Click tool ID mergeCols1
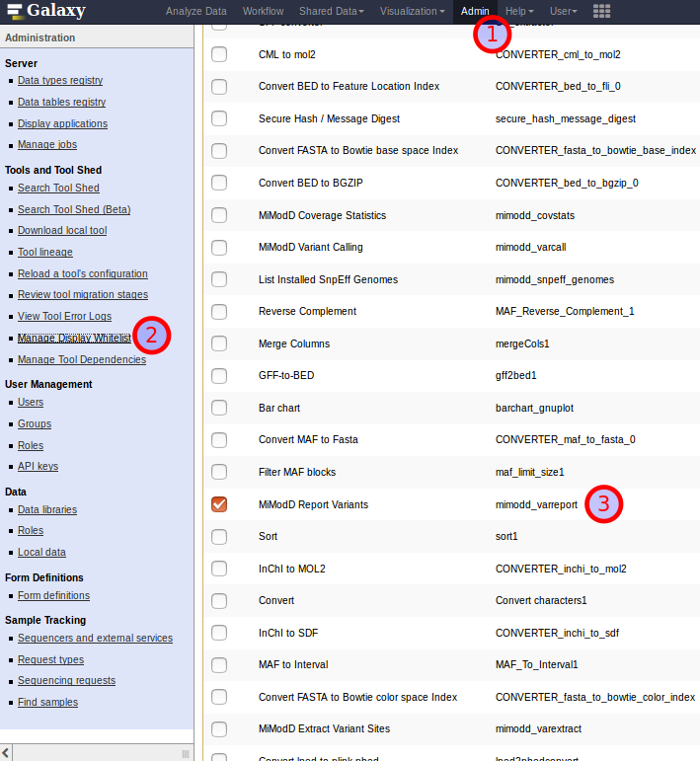 tap(522, 343)
